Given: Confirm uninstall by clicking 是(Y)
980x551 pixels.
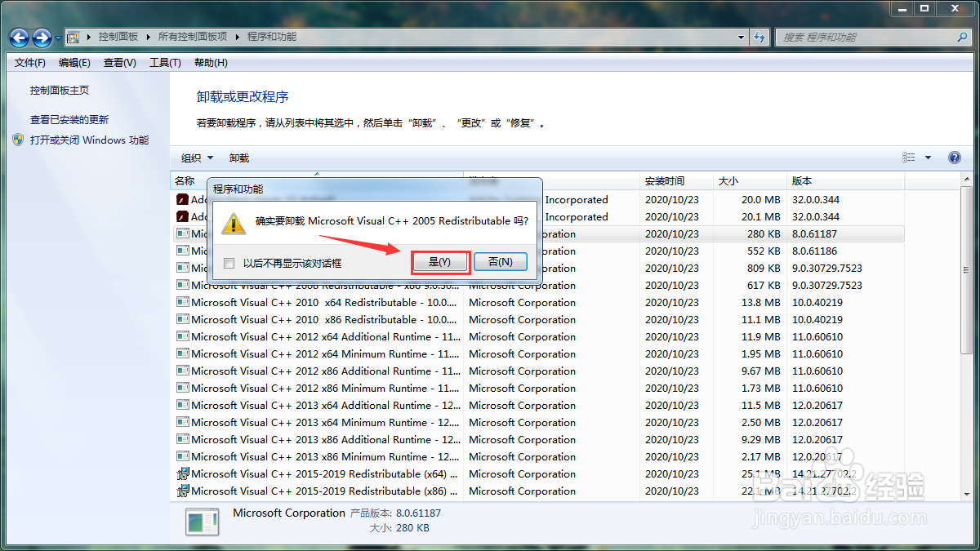Looking at the screenshot, I should pyautogui.click(x=440, y=261).
